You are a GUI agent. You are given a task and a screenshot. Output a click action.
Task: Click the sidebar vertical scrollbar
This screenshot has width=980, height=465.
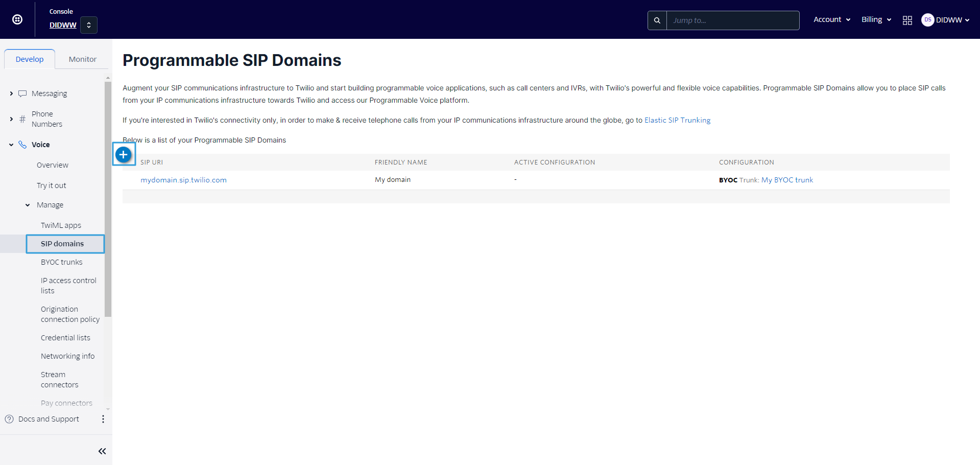coord(108,199)
